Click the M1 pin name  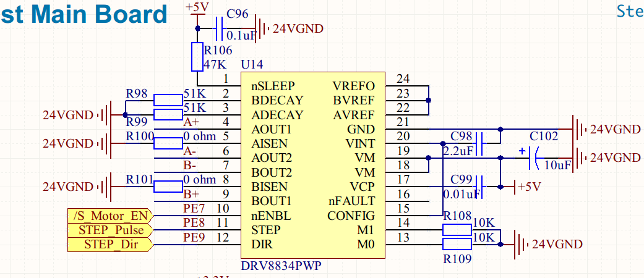click(x=366, y=230)
